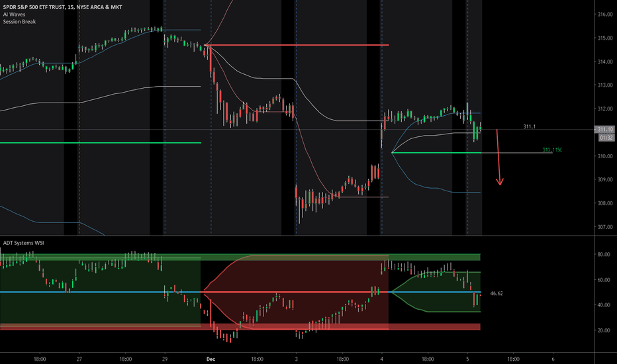Image resolution: width=617 pixels, height=364 pixels.
Task: Click the 309.00 price axis label
Action: 605,179
